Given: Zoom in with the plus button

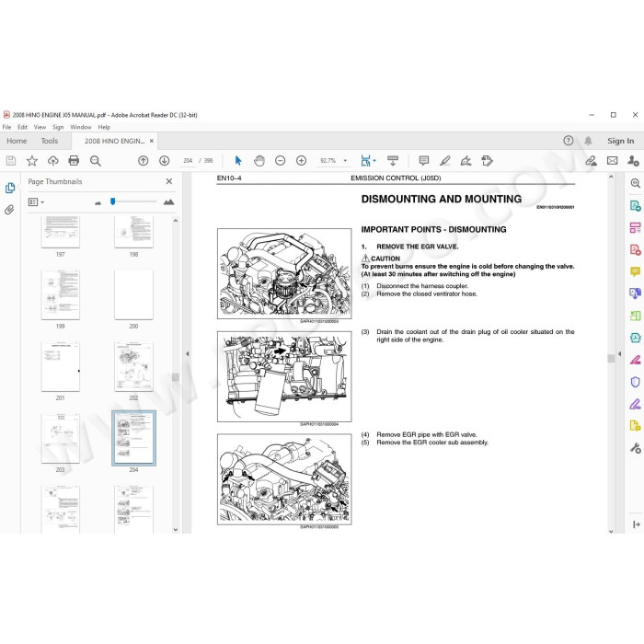Looking at the screenshot, I should pyautogui.click(x=302, y=161).
